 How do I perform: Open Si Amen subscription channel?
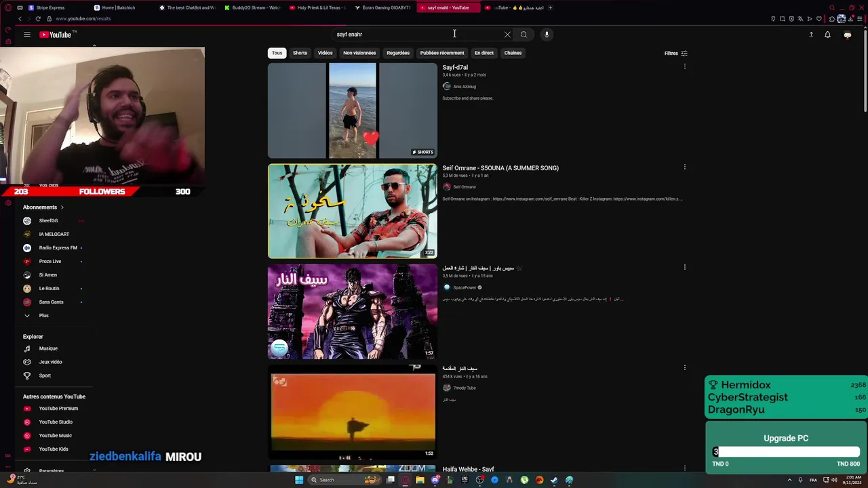(x=49, y=274)
